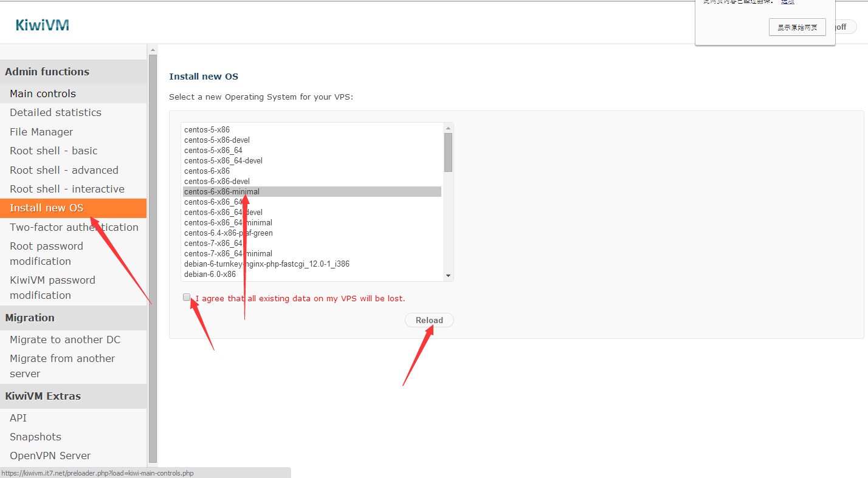Select centos-5-x86_64 in OS list
868x478 pixels.
click(x=312, y=150)
